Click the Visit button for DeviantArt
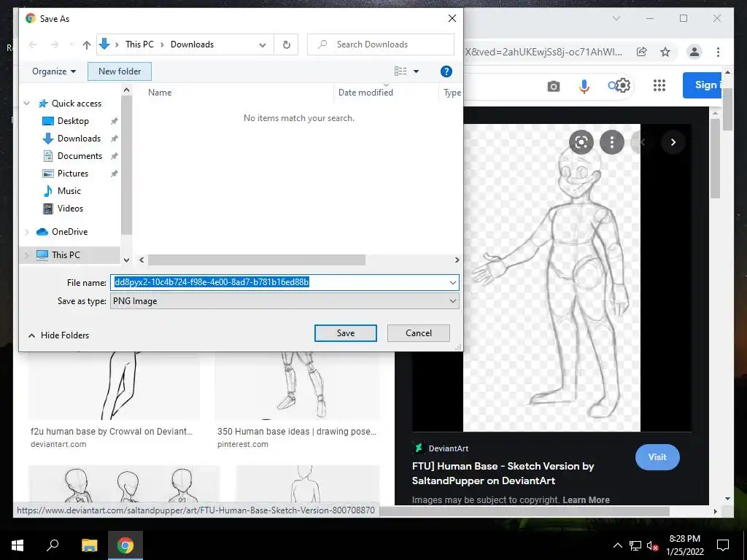Viewport: 747px width, 560px height. click(657, 457)
